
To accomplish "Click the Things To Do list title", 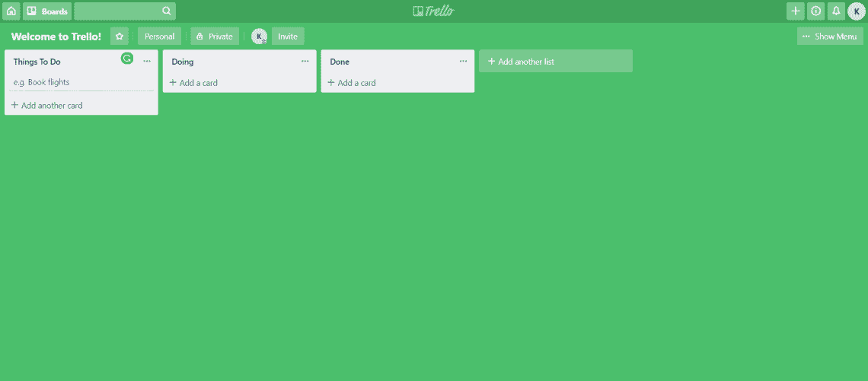I will 37,62.
